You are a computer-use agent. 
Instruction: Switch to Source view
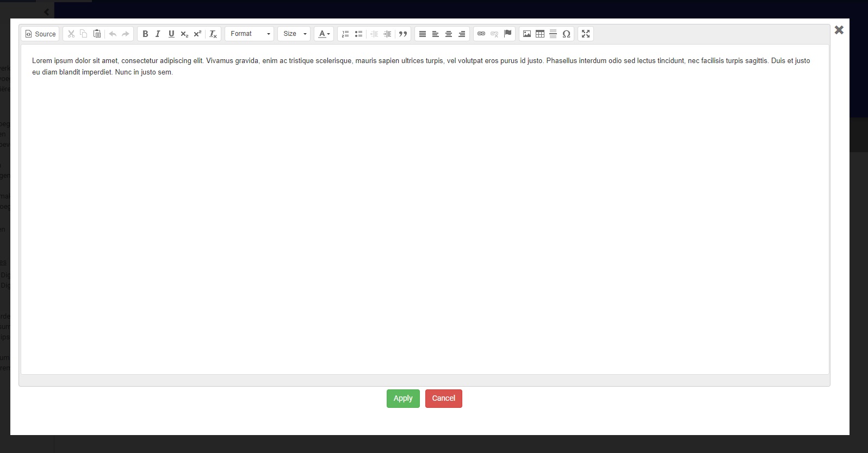[41, 34]
